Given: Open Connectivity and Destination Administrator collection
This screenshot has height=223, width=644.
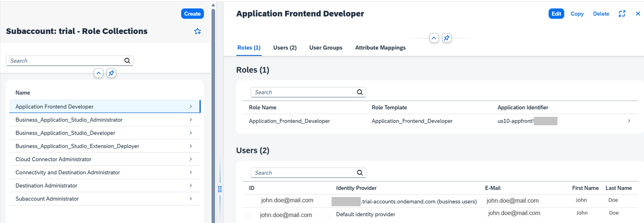Looking at the screenshot, I should point(105,173).
